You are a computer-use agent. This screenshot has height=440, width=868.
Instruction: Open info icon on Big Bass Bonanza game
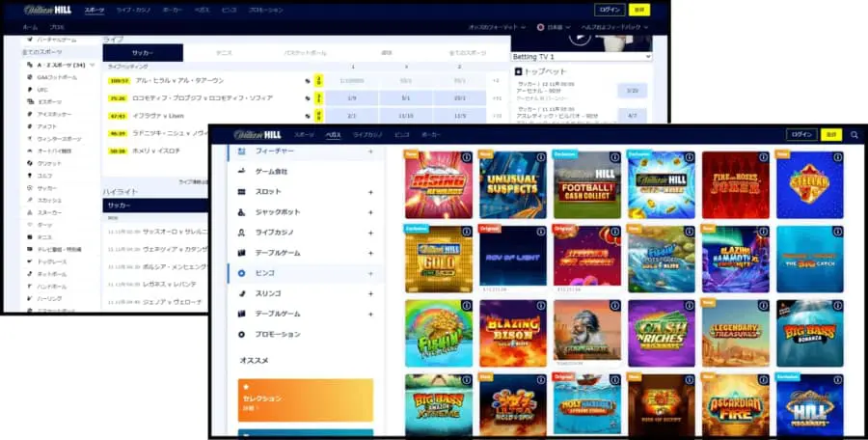point(838,306)
